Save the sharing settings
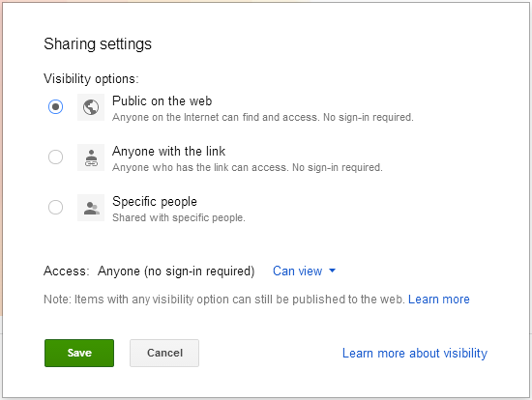Image resolution: width=532 pixels, height=400 pixels. 79,353
